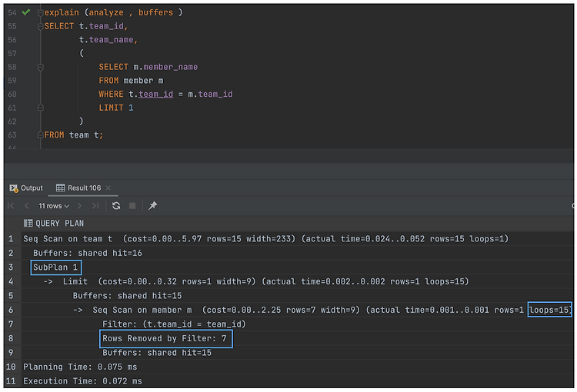Switch to the Output tab
The width and height of the screenshot is (577, 392).
26,188
